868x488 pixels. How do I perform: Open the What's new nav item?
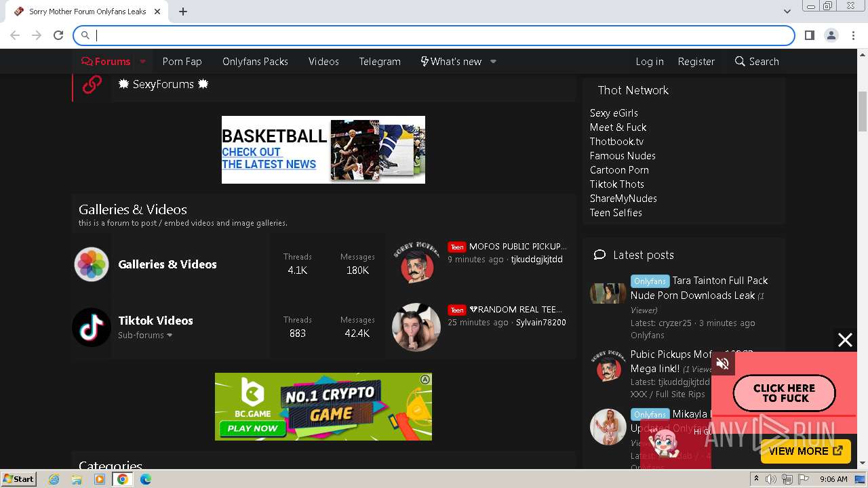click(x=451, y=61)
